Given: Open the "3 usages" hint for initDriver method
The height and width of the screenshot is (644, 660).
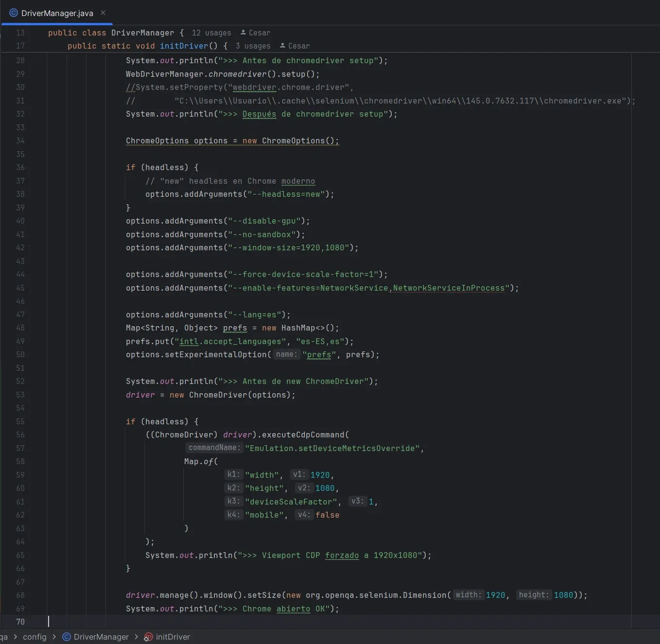Looking at the screenshot, I should (x=253, y=46).
